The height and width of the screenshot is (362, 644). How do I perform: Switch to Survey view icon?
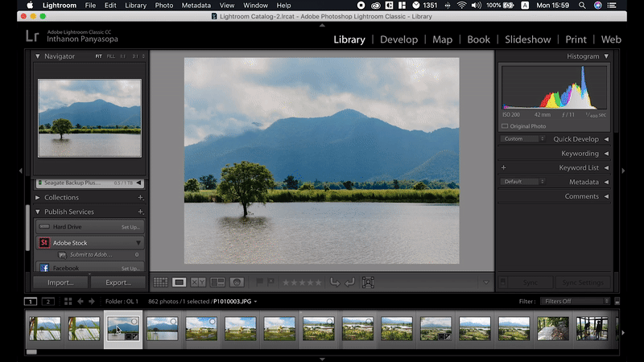[x=217, y=282]
